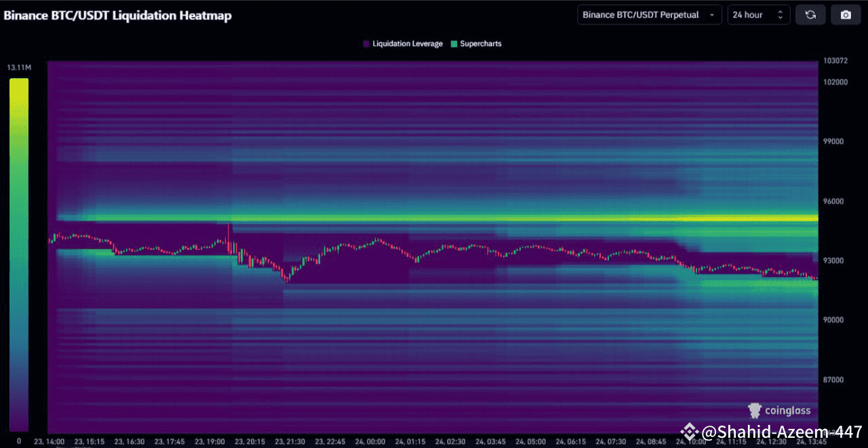Click the 24, 06:15 time axis label
The width and height of the screenshot is (868, 448).
[571, 441]
